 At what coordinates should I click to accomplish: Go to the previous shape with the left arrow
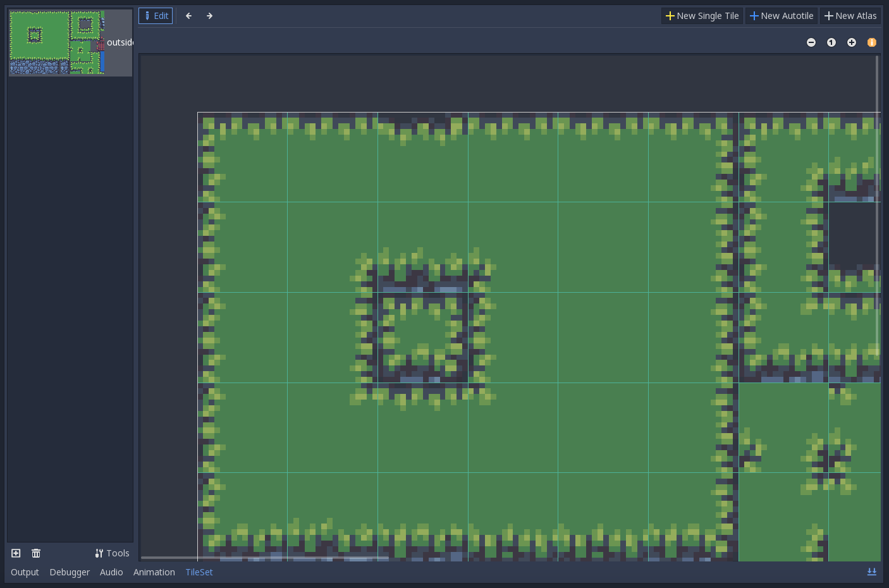[x=188, y=15]
